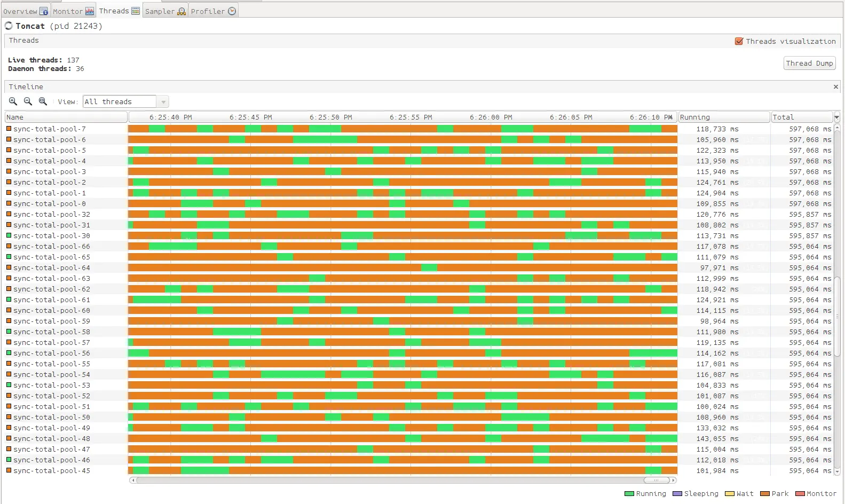Click the zoom in magnifier icon

click(x=13, y=101)
